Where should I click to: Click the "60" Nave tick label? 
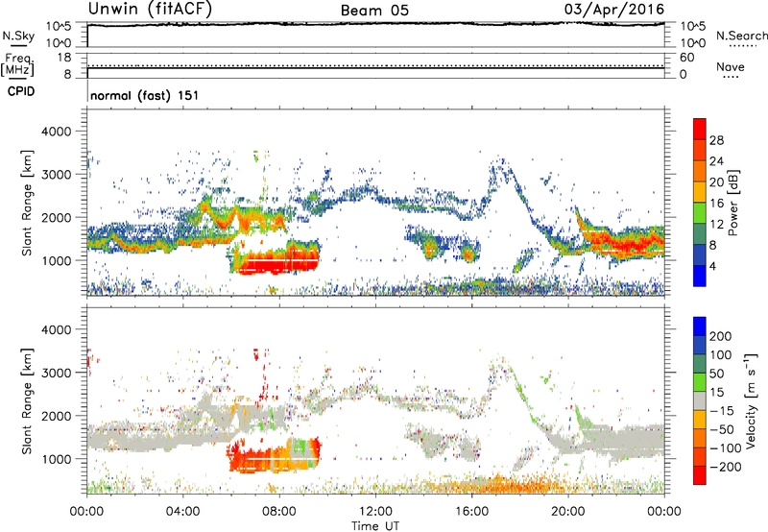tap(686, 58)
